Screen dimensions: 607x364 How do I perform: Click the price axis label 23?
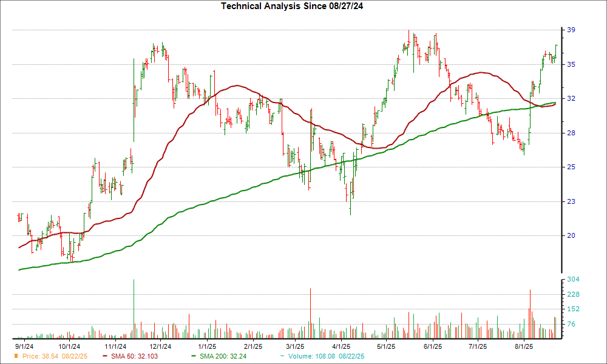[x=571, y=201]
